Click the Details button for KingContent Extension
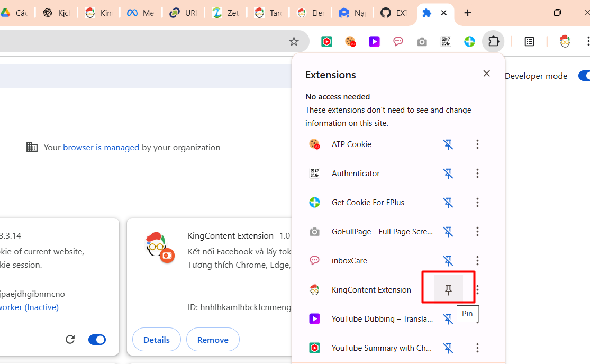The width and height of the screenshot is (590, 364). [157, 340]
